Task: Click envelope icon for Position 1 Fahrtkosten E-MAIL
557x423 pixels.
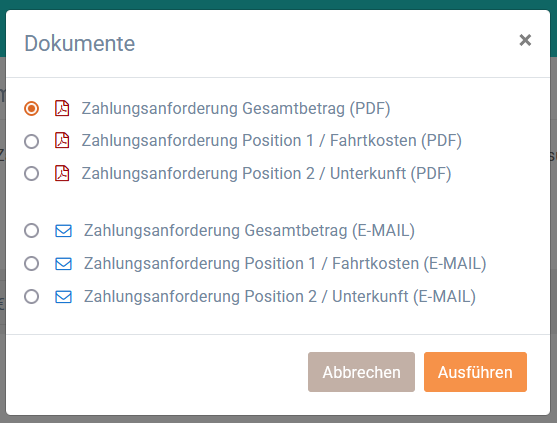Action: click(x=64, y=264)
